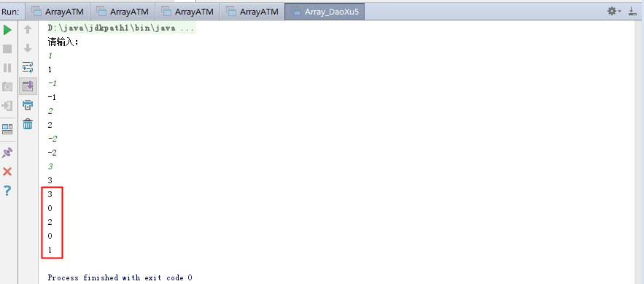Click the gray Stop process square icon
The image size is (644, 284).
7,49
